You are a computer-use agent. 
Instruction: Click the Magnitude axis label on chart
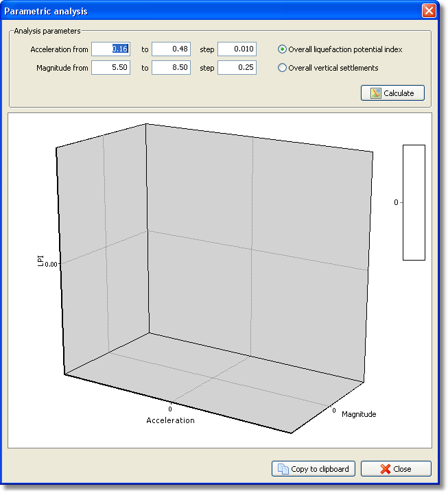(x=359, y=414)
